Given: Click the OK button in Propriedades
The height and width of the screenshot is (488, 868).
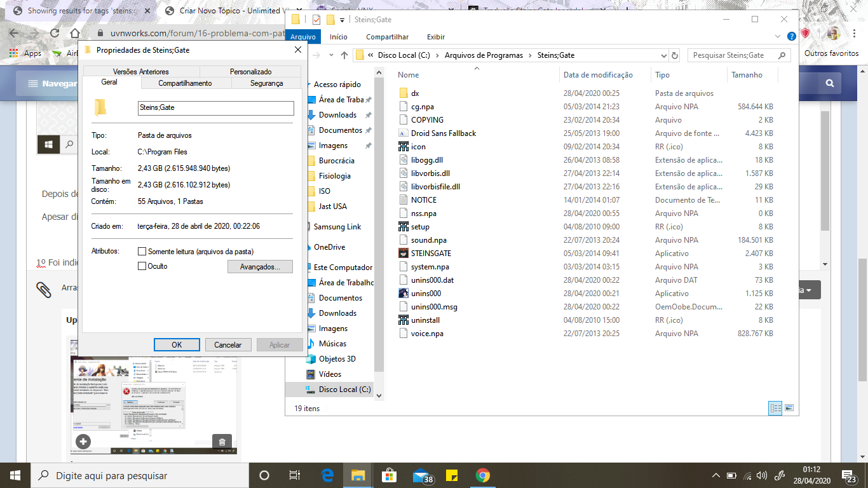Looking at the screenshot, I should click(x=177, y=344).
